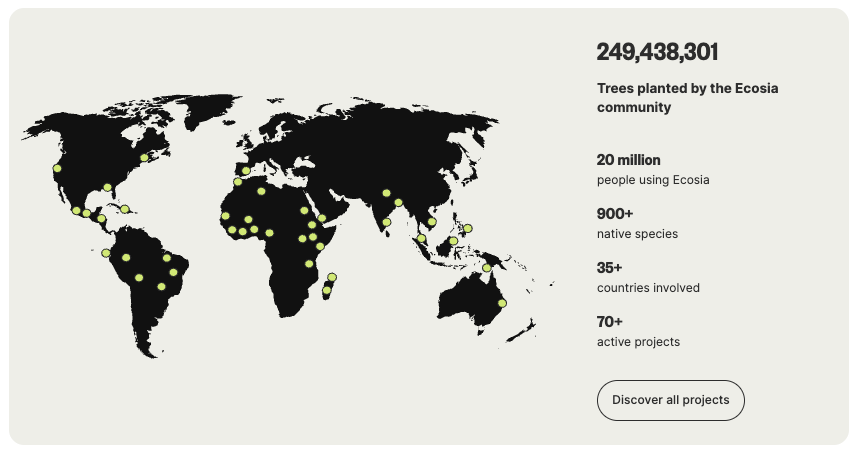Select the map marker in Morocco
Image resolution: width=855 pixels, height=454 pixels.
(x=238, y=181)
